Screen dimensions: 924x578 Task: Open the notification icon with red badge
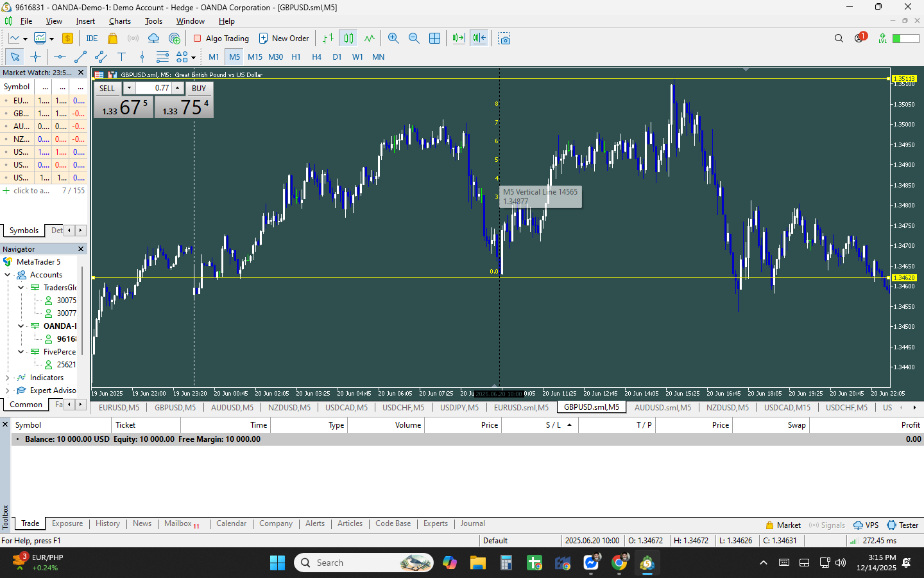[860, 38]
